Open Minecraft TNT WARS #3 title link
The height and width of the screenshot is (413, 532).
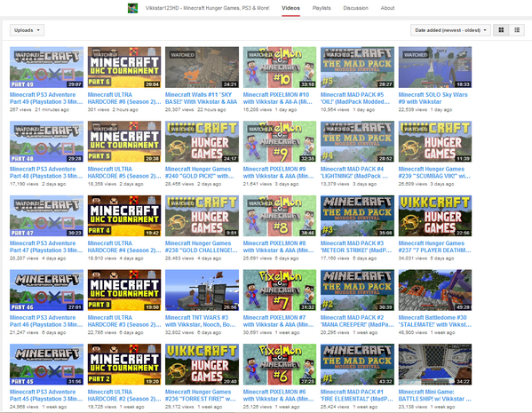200,321
